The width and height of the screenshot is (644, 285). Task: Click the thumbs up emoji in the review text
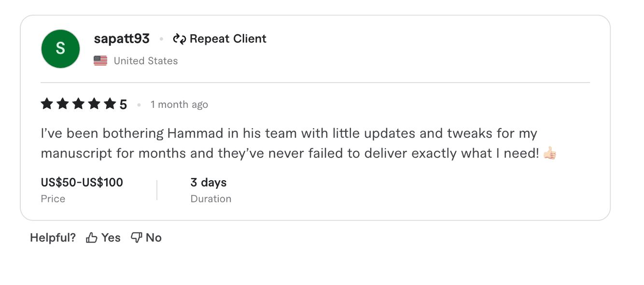tap(550, 153)
